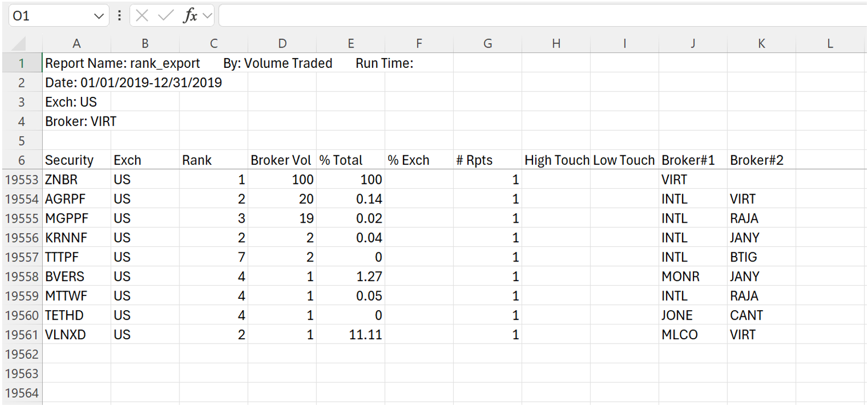The height and width of the screenshot is (406, 868).
Task: Select row 6 header
Action: click(22, 160)
